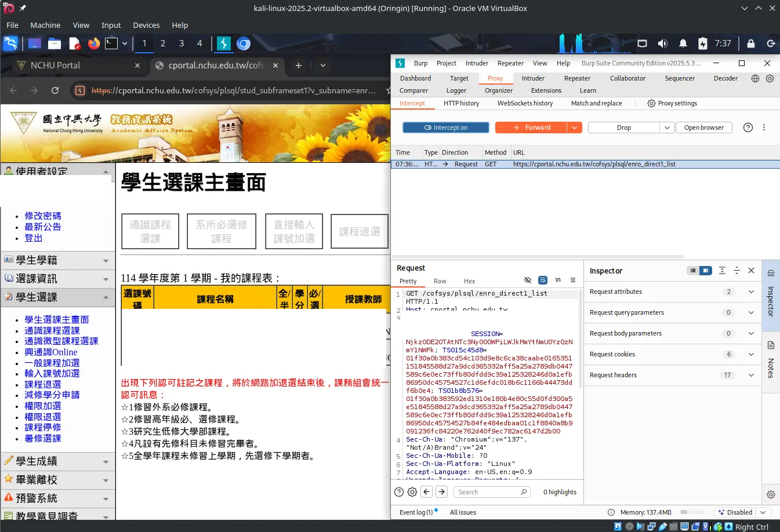Click back arrow below request editor

pos(427,492)
